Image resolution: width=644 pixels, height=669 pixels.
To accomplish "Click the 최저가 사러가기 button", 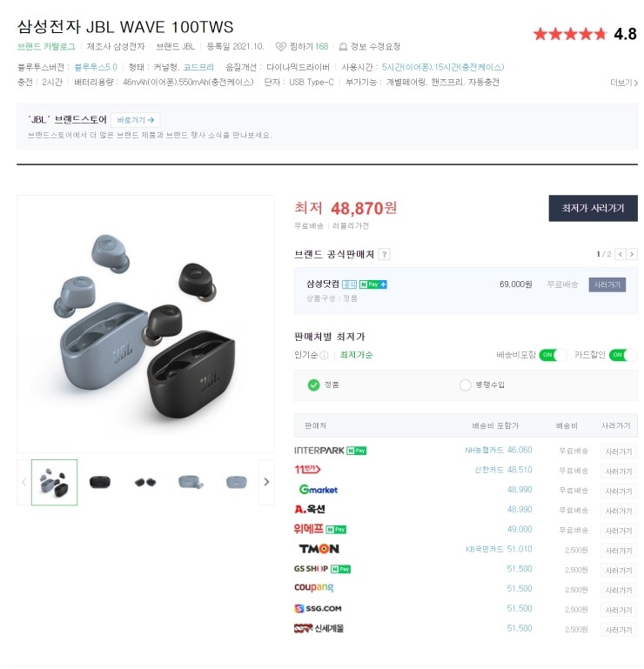I will (593, 208).
